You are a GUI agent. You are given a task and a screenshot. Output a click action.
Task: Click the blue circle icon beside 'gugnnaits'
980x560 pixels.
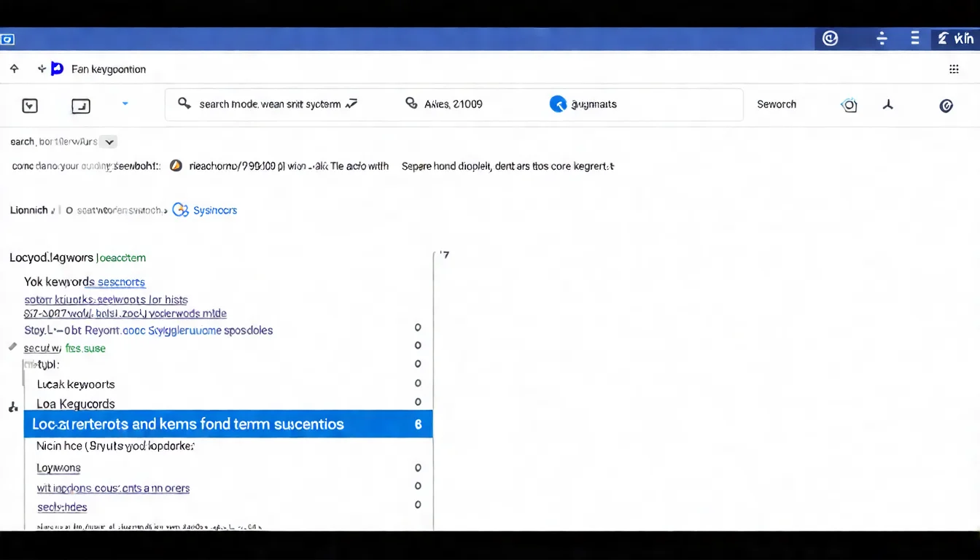click(x=558, y=104)
